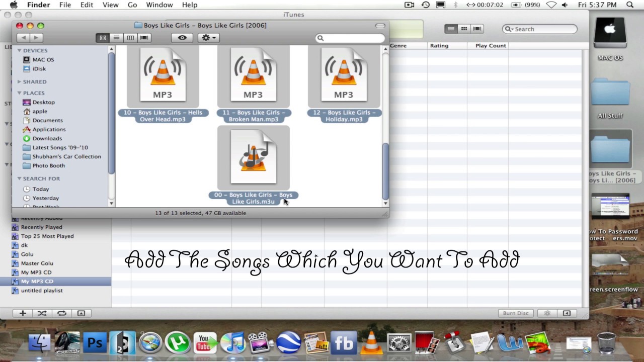This screenshot has height=362, width=644.
Task: Collapse the PLACES sidebar section
Action: tap(19, 93)
